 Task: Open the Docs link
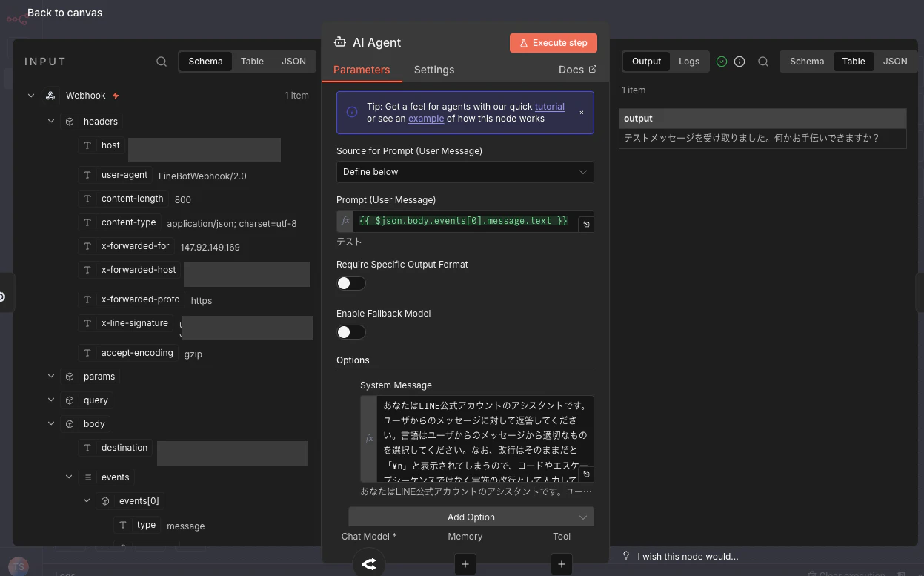pos(577,70)
